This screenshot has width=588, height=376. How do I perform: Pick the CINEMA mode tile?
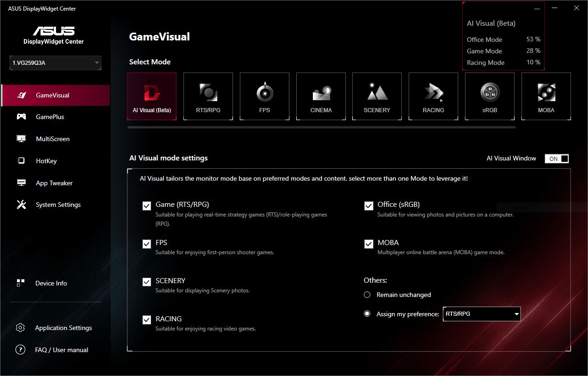pos(321,96)
